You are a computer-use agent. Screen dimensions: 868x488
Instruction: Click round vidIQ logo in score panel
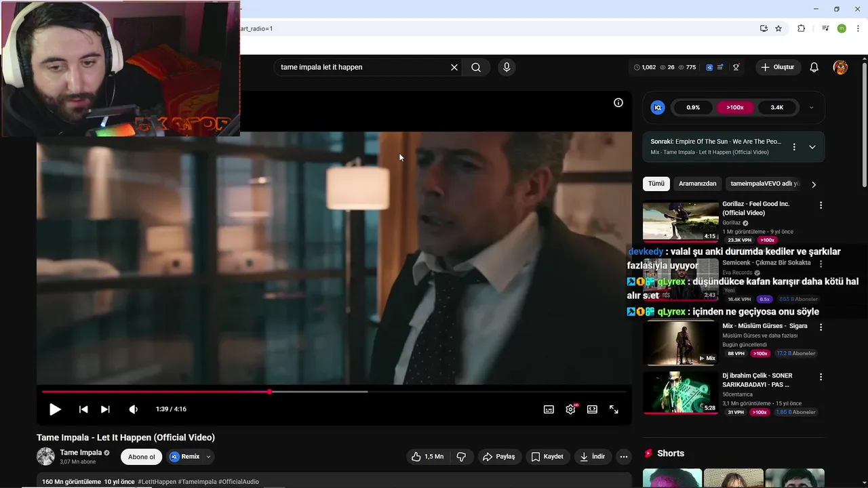pos(657,107)
